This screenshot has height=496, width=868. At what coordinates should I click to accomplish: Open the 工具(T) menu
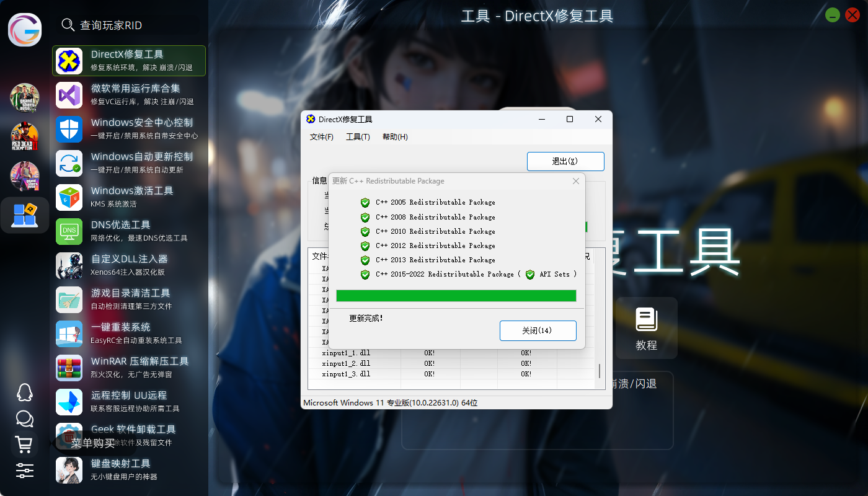[358, 137]
